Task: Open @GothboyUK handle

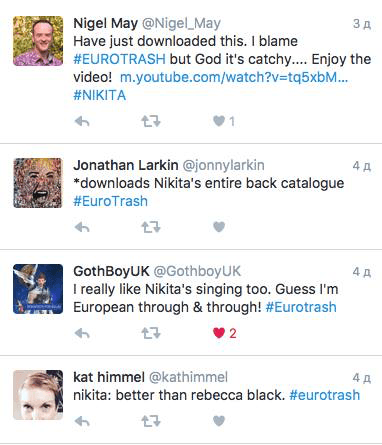Action: tap(197, 271)
